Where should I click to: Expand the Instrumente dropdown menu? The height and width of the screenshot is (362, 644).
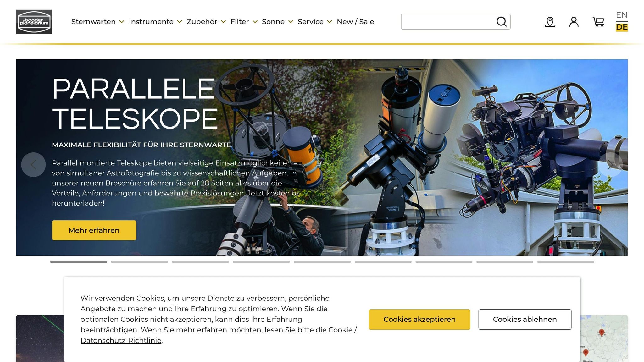155,22
